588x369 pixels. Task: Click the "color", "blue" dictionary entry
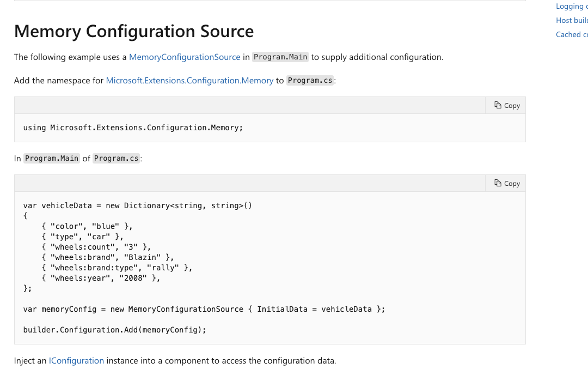(x=87, y=226)
